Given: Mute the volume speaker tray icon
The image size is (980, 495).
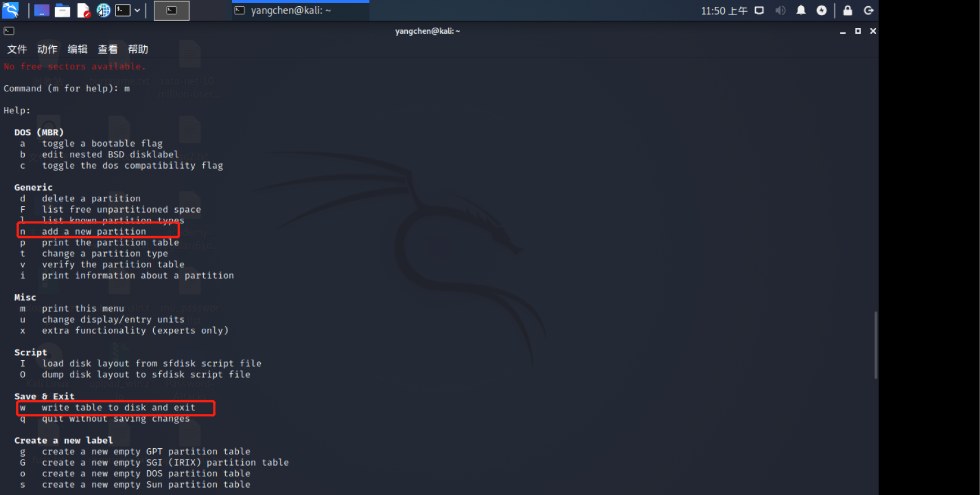Looking at the screenshot, I should point(780,10).
